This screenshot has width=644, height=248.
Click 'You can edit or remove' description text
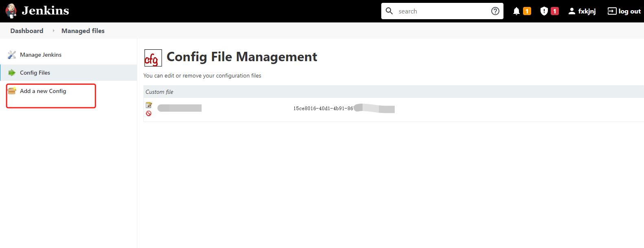click(202, 75)
